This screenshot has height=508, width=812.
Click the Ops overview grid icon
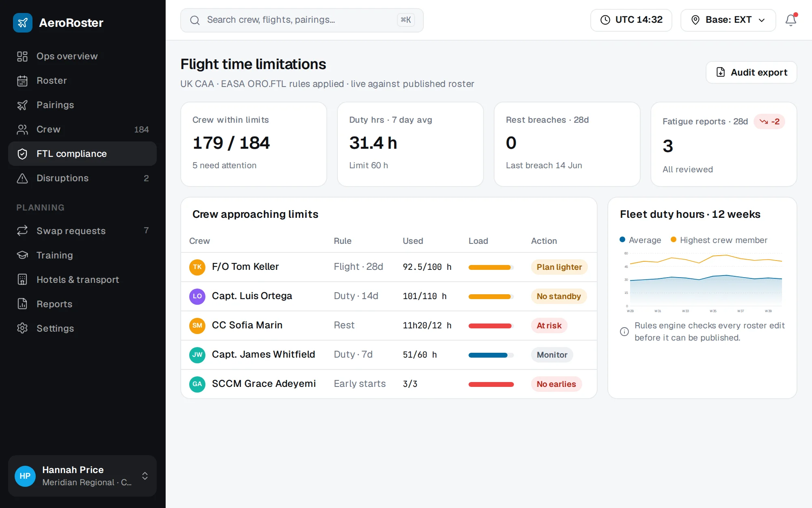(x=22, y=56)
